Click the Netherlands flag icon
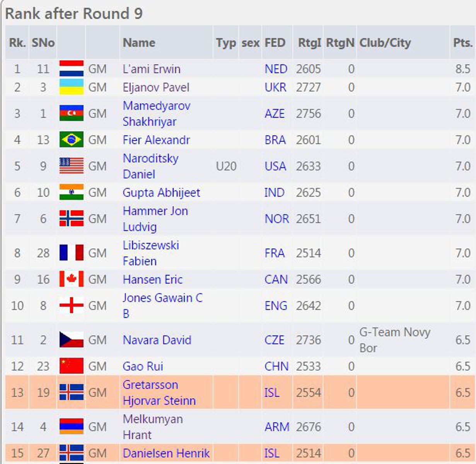The image size is (476, 464). [72, 68]
